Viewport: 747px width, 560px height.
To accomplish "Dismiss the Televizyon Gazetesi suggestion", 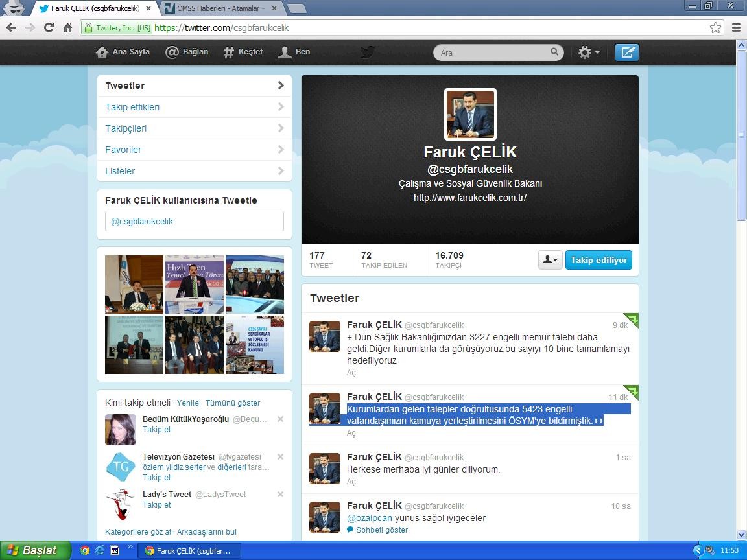I will (280, 457).
